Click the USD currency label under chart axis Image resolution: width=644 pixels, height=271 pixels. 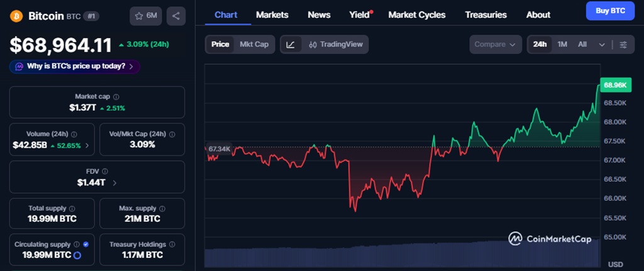pyautogui.click(x=615, y=264)
